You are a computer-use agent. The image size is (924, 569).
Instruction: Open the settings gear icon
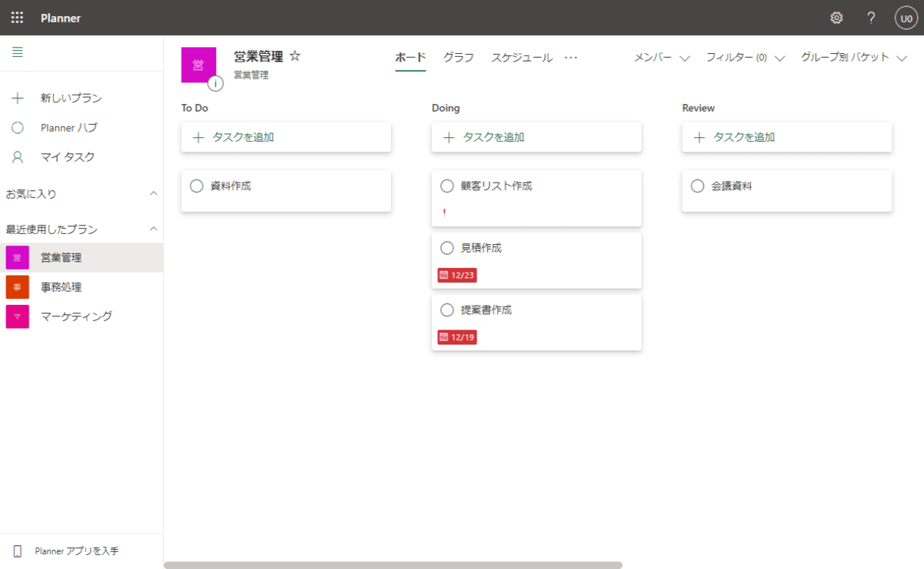836,18
